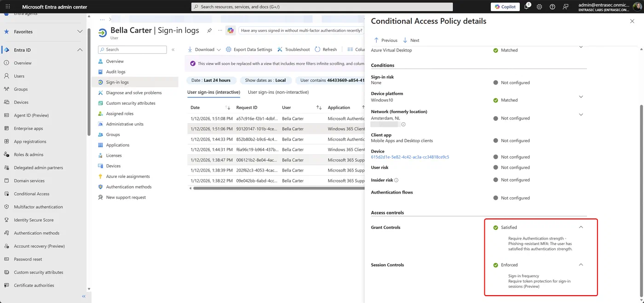
Task: Collapse the Grant Controls details chevron
Action: pyautogui.click(x=581, y=227)
